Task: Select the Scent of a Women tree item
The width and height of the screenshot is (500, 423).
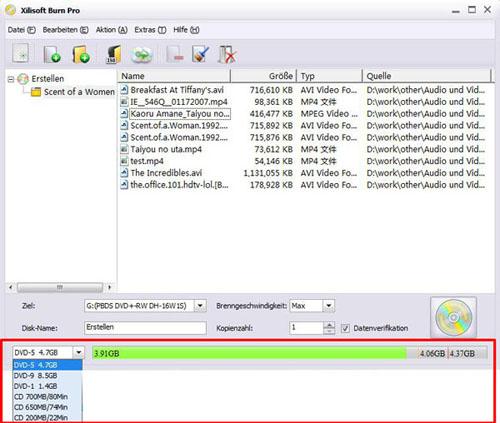Action: (x=79, y=92)
